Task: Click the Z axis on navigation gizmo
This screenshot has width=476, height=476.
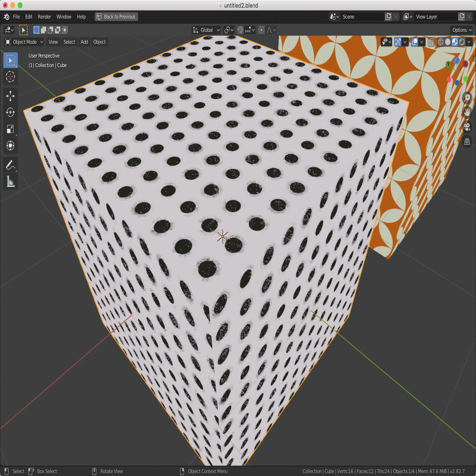Action: pyautogui.click(x=457, y=61)
